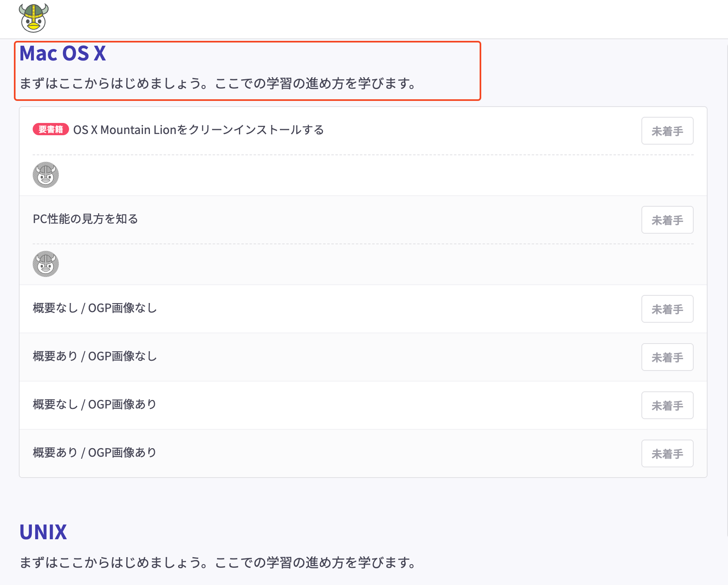
Task: Open the Mac OS X category heading
Action: pos(63,54)
